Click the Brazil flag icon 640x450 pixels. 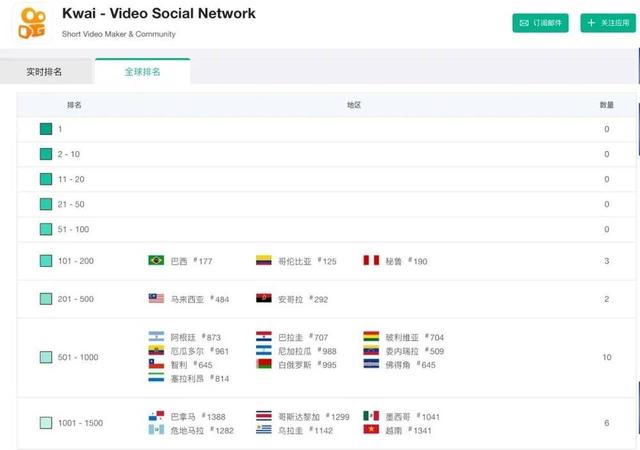tap(156, 261)
